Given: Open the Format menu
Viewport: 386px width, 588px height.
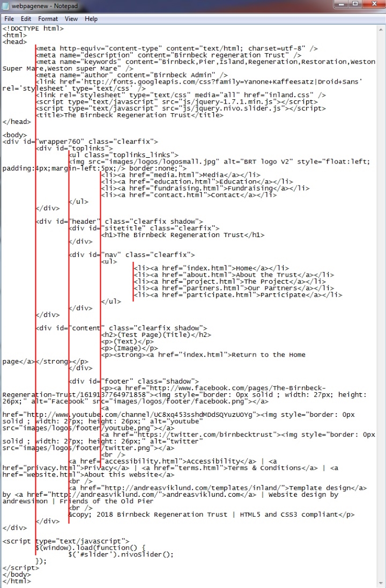Looking at the screenshot, I should click(x=48, y=19).
